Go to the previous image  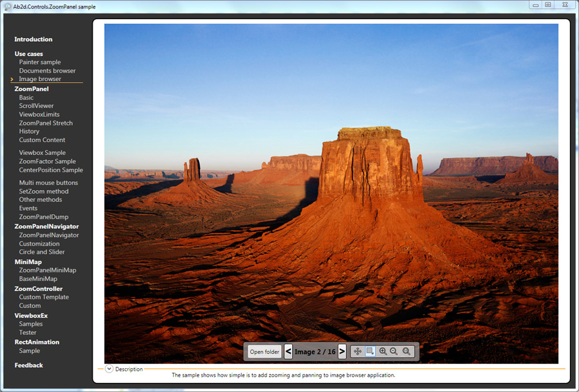(288, 352)
